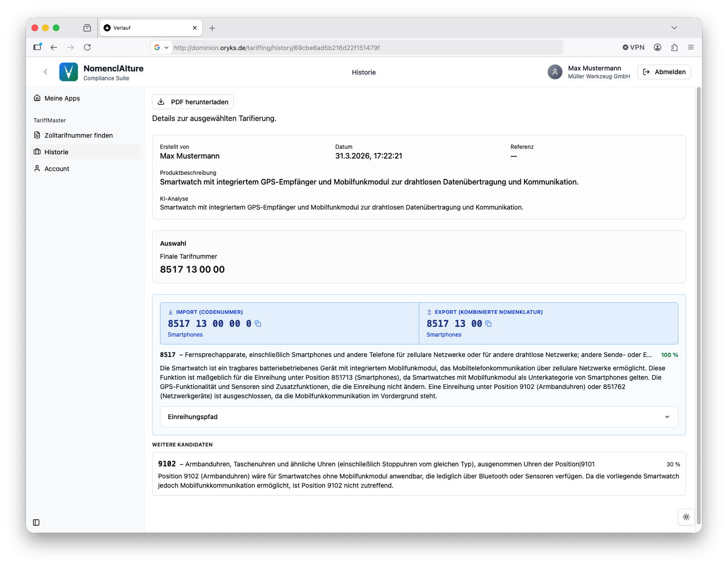
Task: Open Zolltarifnummer finden in sidebar
Action: click(78, 135)
